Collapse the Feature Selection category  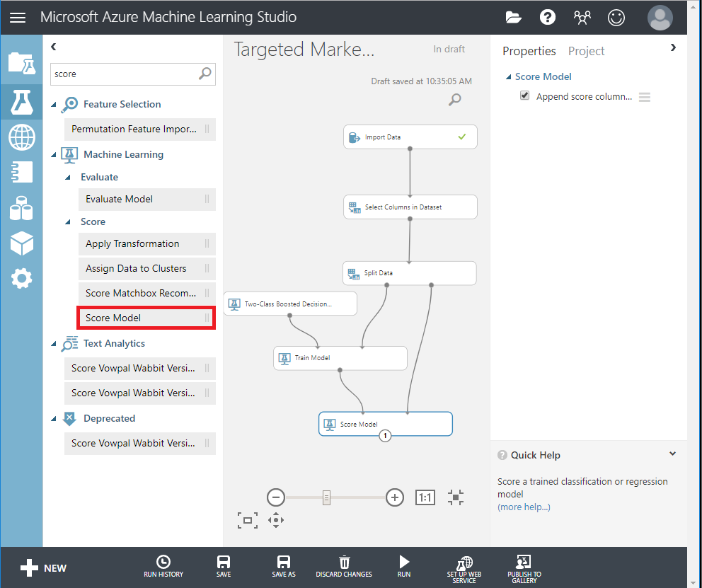tap(54, 105)
